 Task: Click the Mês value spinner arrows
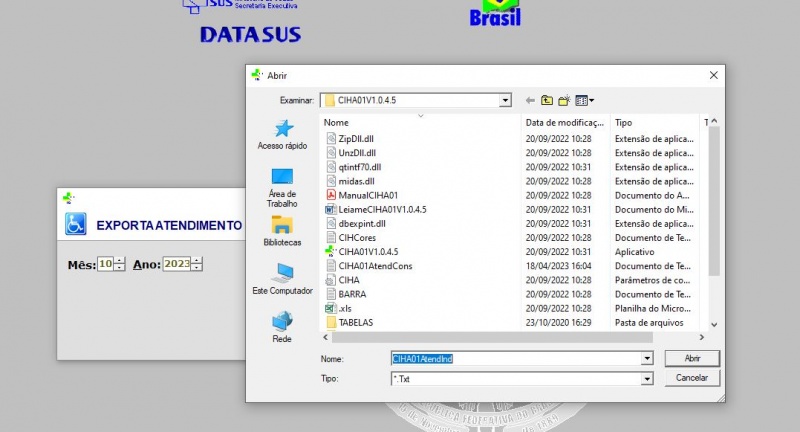pyautogui.click(x=120, y=264)
